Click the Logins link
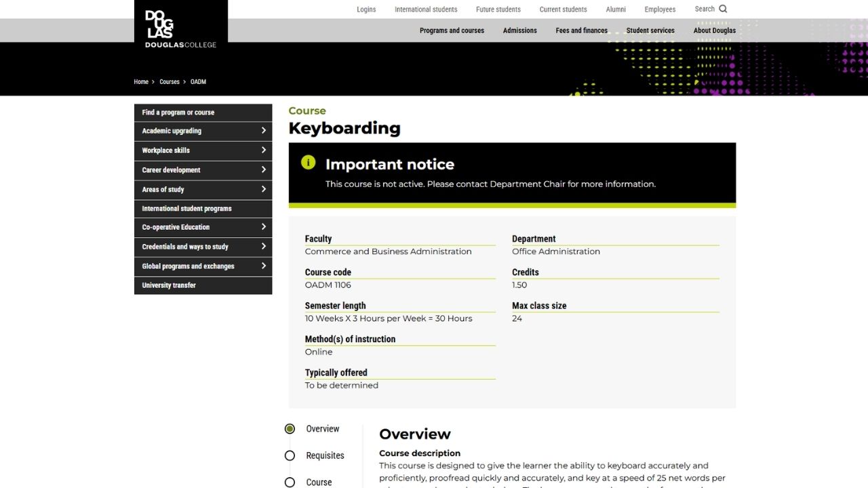Image resolution: width=868 pixels, height=488 pixels. [x=366, y=9]
